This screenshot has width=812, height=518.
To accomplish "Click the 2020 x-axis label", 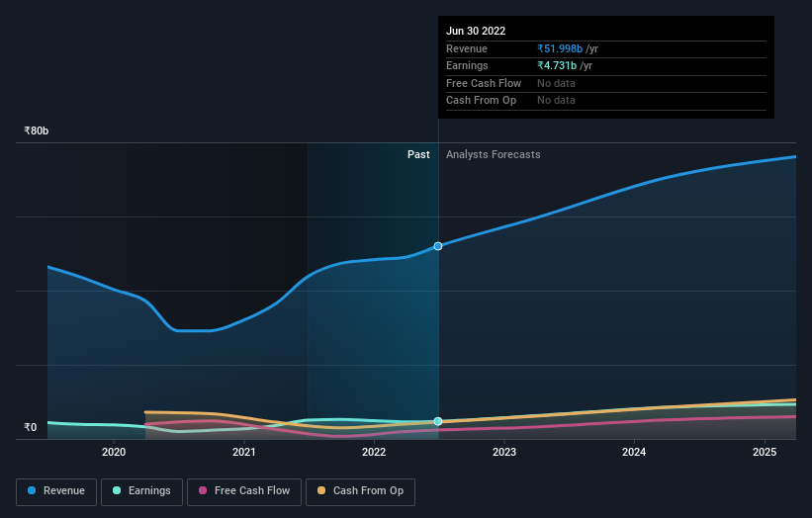I will 114,453.
